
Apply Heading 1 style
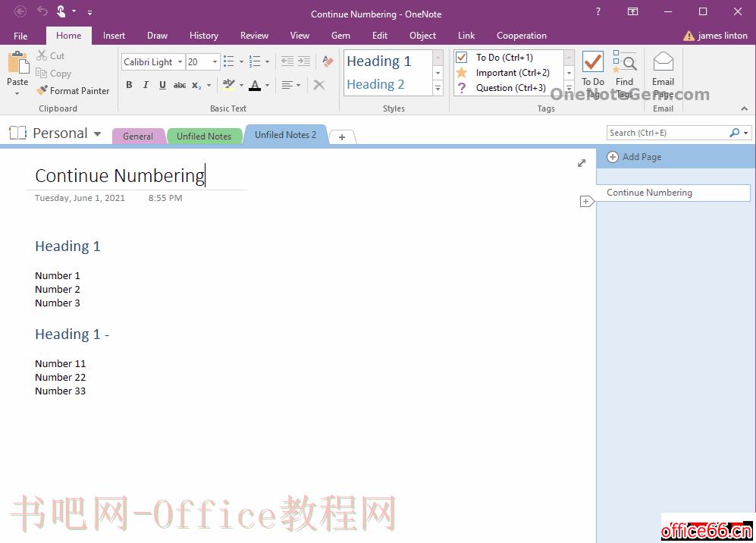[388, 61]
